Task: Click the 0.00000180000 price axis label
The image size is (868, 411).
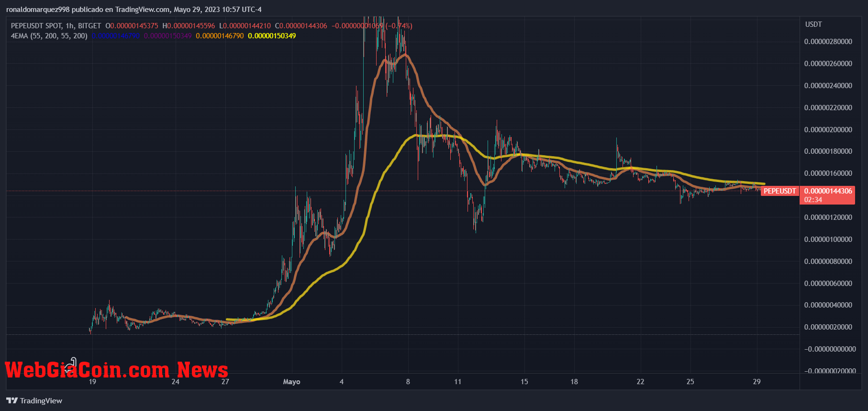Action: (x=828, y=151)
